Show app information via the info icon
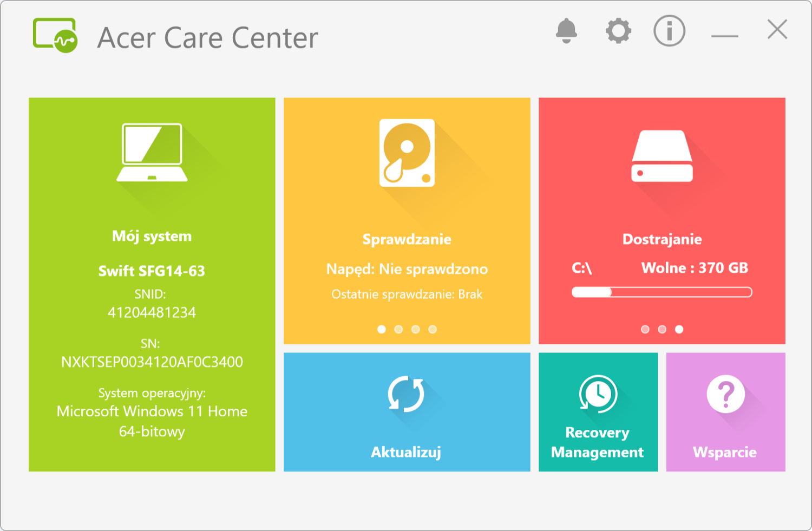This screenshot has height=531, width=812. (x=669, y=31)
